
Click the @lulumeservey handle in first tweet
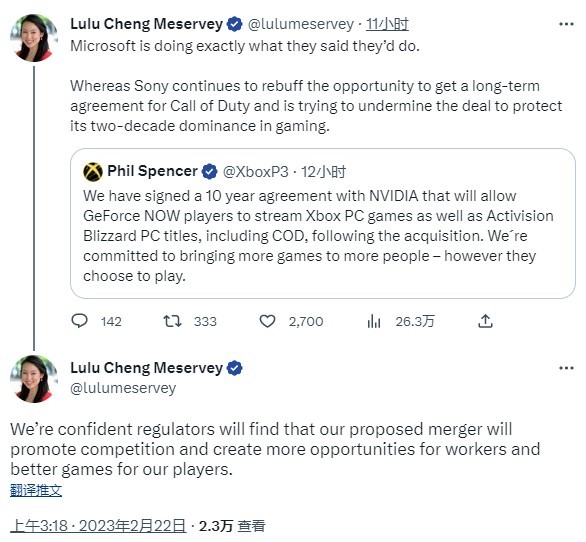(x=300, y=24)
